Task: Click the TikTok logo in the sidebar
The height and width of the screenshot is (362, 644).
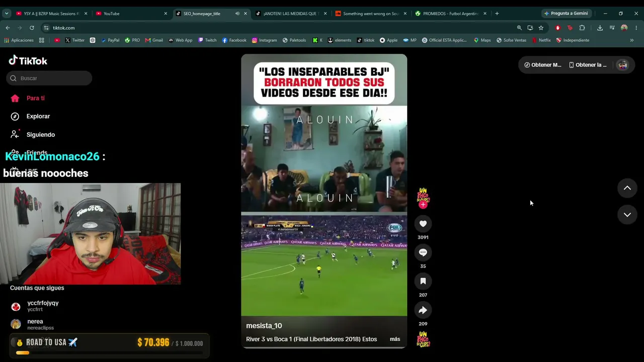Action: [x=28, y=61]
